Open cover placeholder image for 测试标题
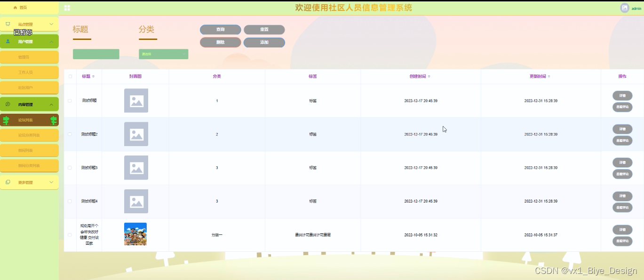644x280 pixels. [x=136, y=101]
